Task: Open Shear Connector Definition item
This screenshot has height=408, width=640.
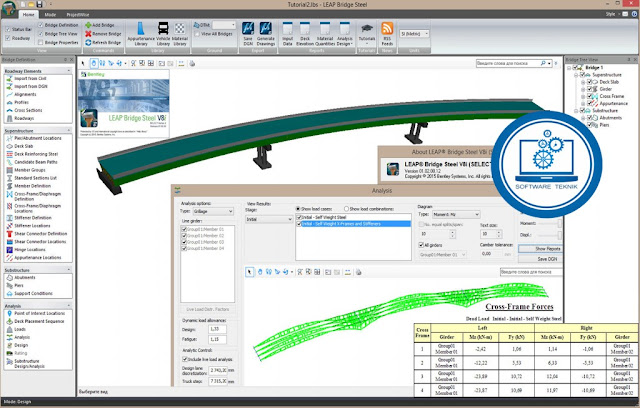Action: [x=37, y=234]
